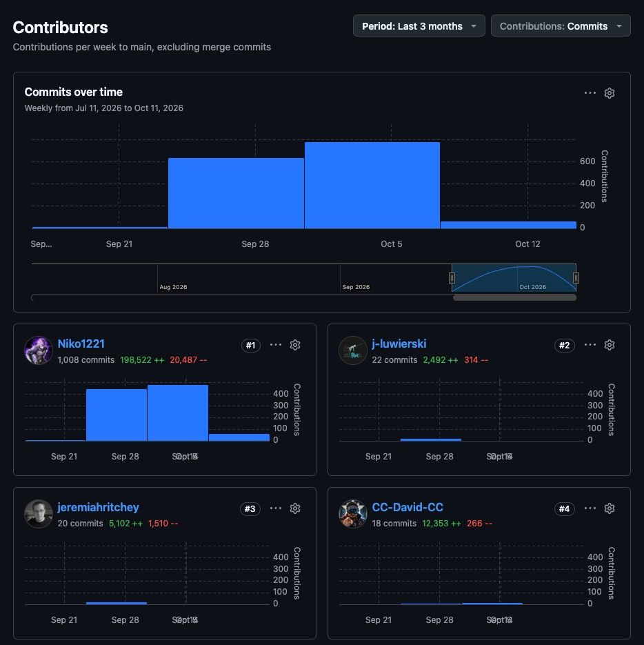Open the gear settings on j-luwierski's card
The height and width of the screenshot is (645, 644).
click(x=610, y=345)
